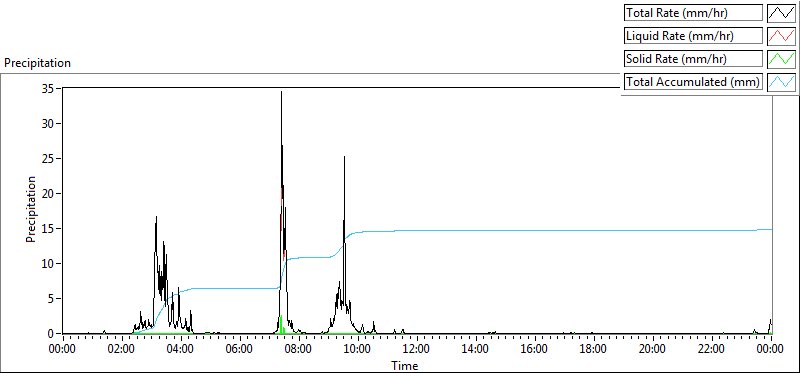Click the rate peak near 09:30
Viewport: 800px width, 373px height.
tap(344, 157)
